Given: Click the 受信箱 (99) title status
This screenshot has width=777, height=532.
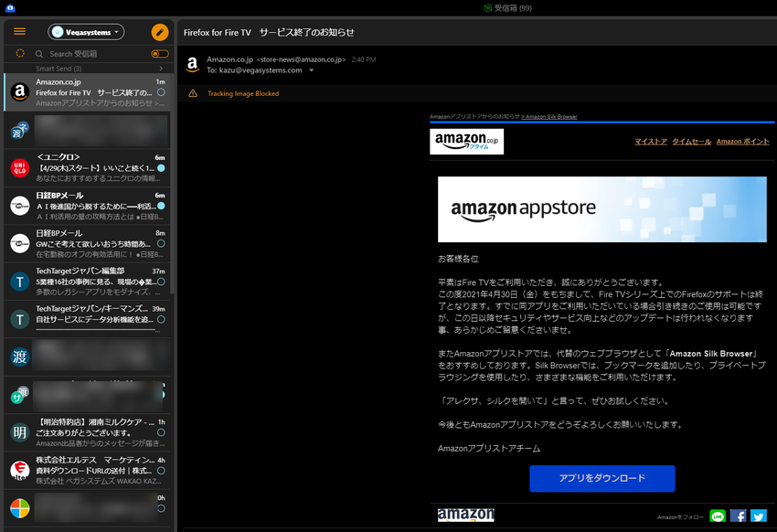Looking at the screenshot, I should (508, 8).
